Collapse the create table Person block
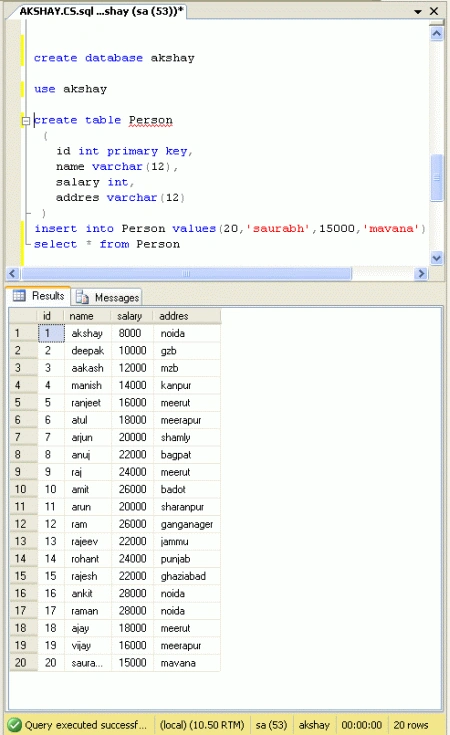450x735 pixels. point(26,121)
